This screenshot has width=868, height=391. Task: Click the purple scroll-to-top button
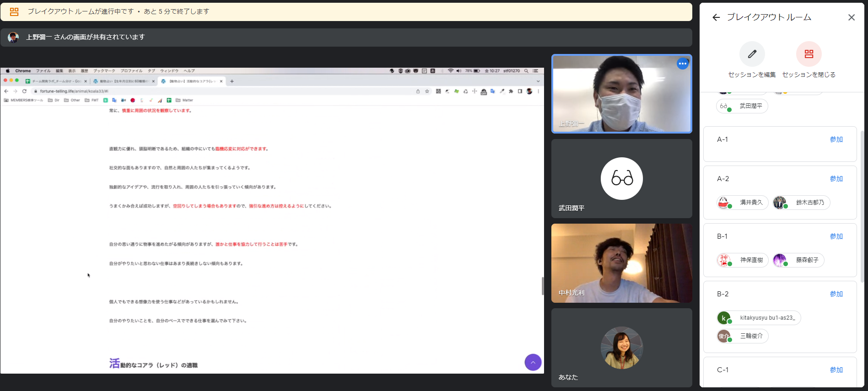coord(533,362)
